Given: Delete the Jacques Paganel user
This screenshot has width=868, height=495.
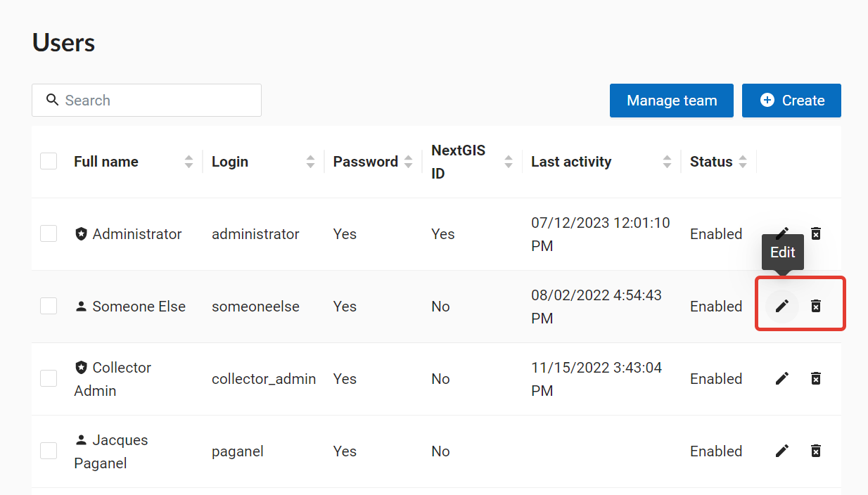Looking at the screenshot, I should pyautogui.click(x=816, y=451).
